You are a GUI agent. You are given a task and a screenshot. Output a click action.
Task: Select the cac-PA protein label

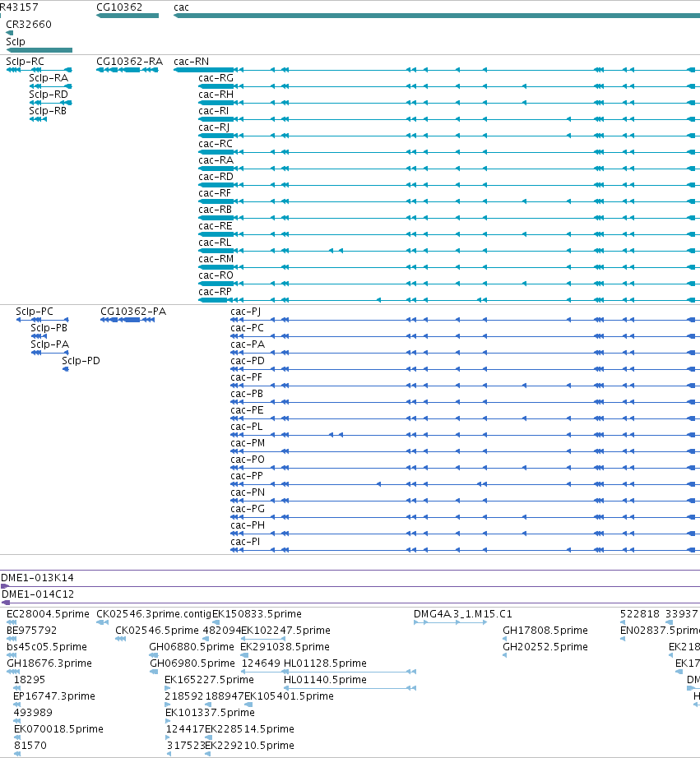pos(248,344)
